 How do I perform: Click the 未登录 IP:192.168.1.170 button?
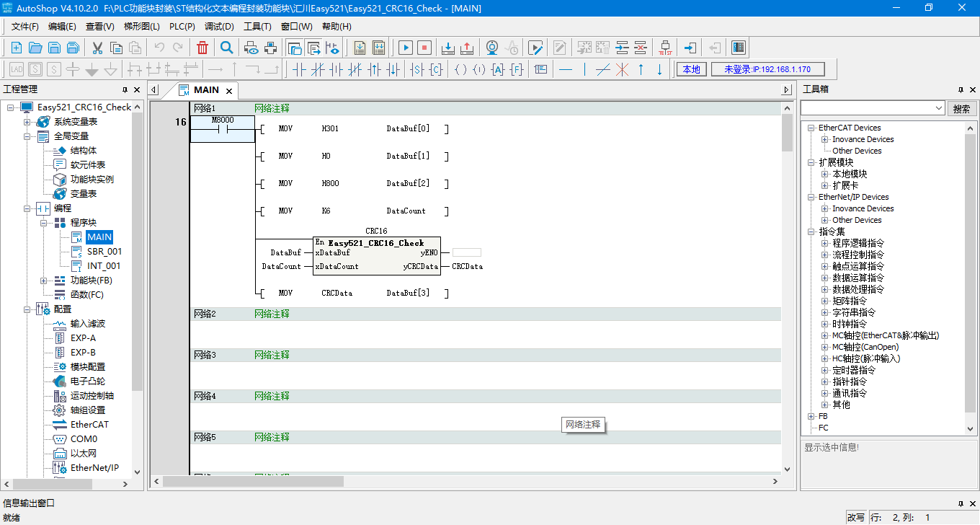(767, 69)
